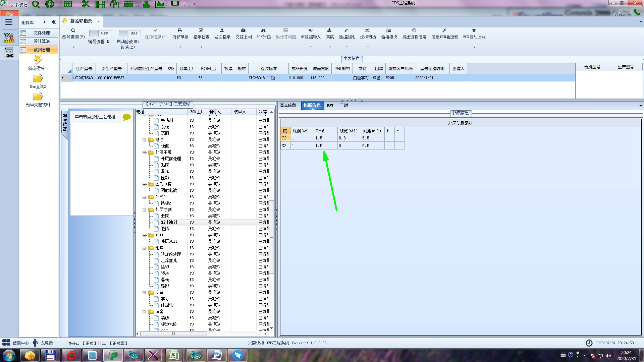
Task: Switch to the 基本信息 tab
Action: tap(288, 105)
